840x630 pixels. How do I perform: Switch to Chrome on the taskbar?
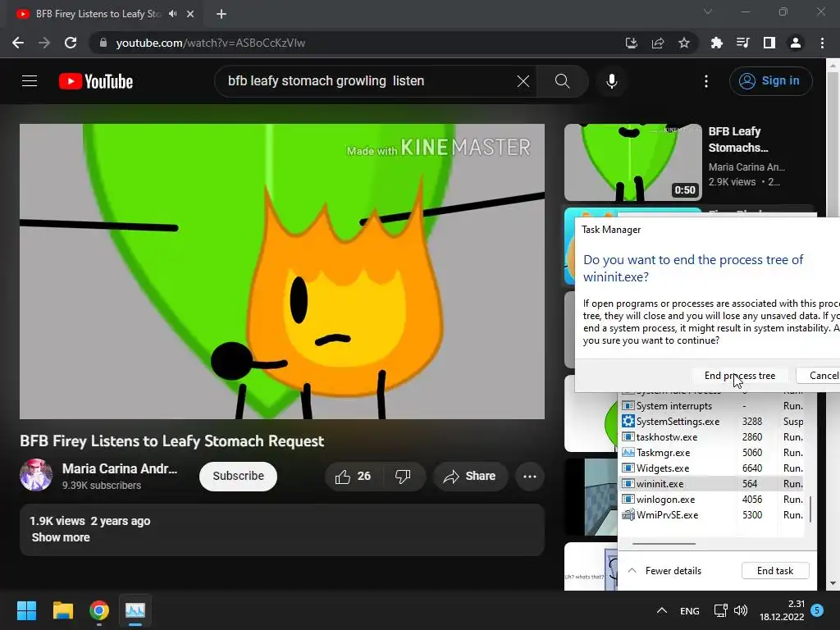(x=99, y=610)
